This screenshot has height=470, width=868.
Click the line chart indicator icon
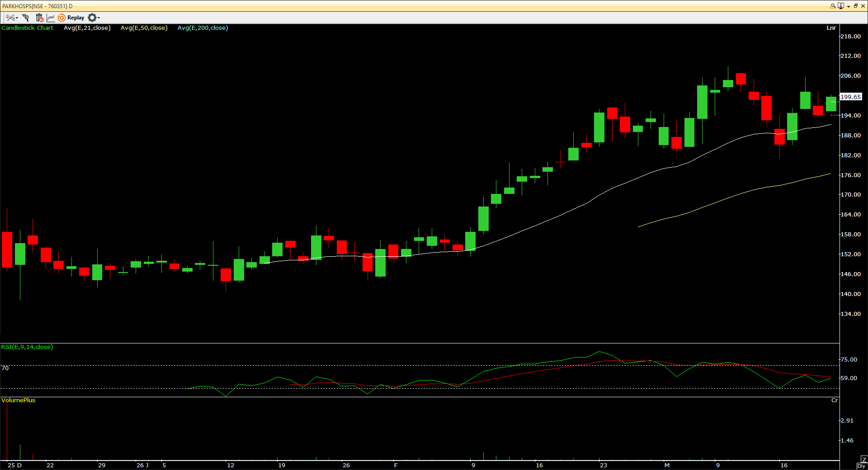[51, 18]
